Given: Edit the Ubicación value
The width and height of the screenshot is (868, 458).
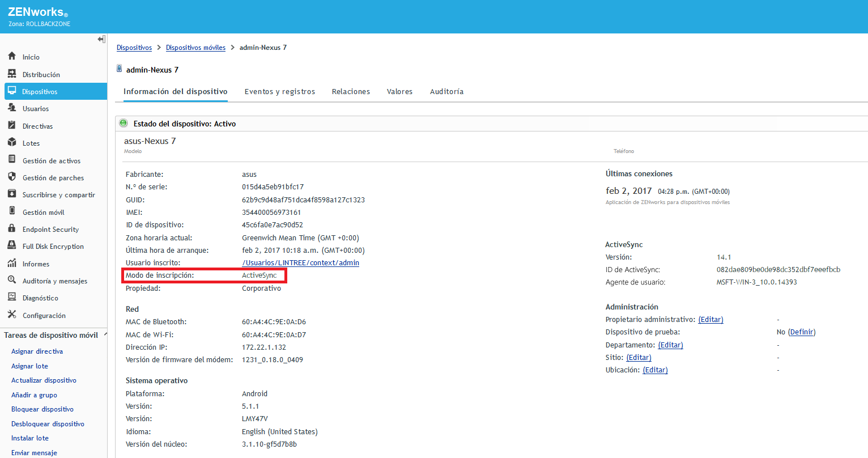Looking at the screenshot, I should 655,370.
